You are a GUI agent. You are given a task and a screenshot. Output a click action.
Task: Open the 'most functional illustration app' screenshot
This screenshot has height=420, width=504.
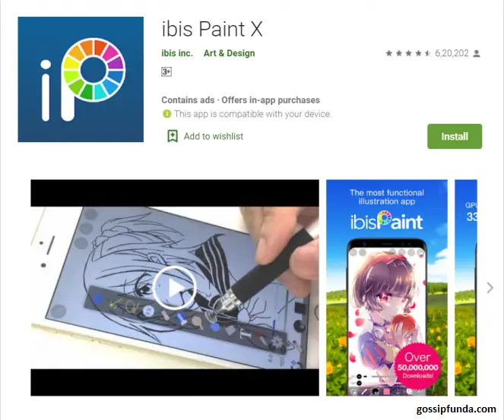point(387,288)
